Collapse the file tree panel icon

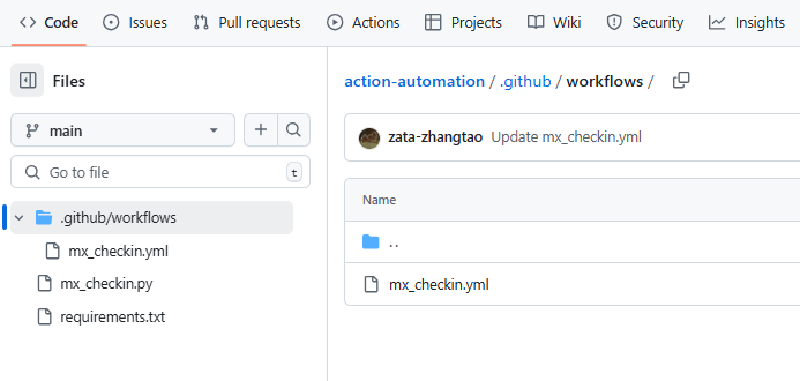27,81
